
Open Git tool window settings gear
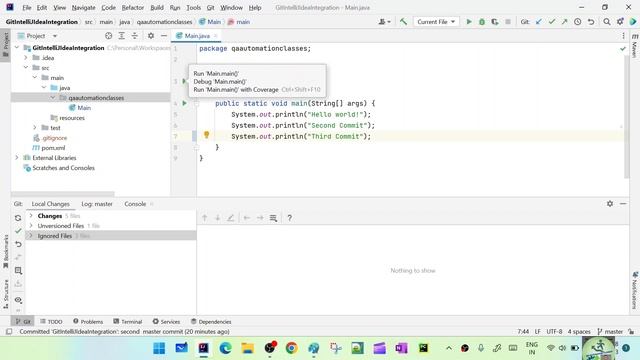[610, 203]
